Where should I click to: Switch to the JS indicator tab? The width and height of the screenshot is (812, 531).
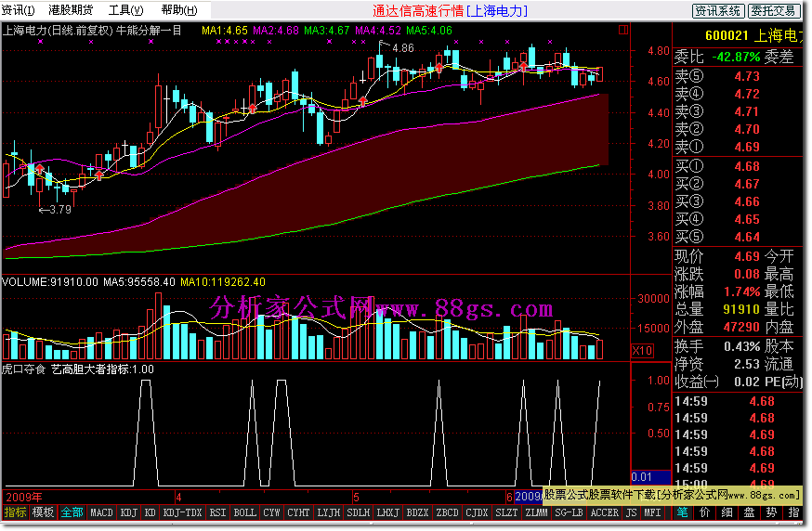click(631, 512)
